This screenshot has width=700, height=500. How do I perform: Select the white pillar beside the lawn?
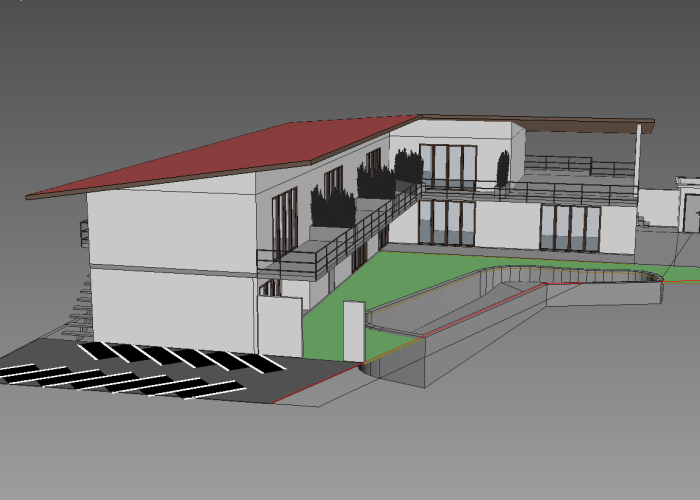[354, 330]
